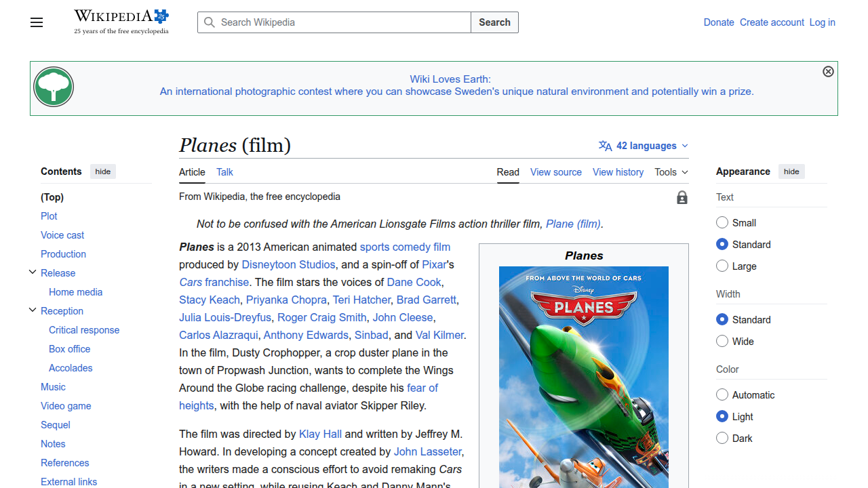Open the Tools dropdown menu

click(671, 172)
